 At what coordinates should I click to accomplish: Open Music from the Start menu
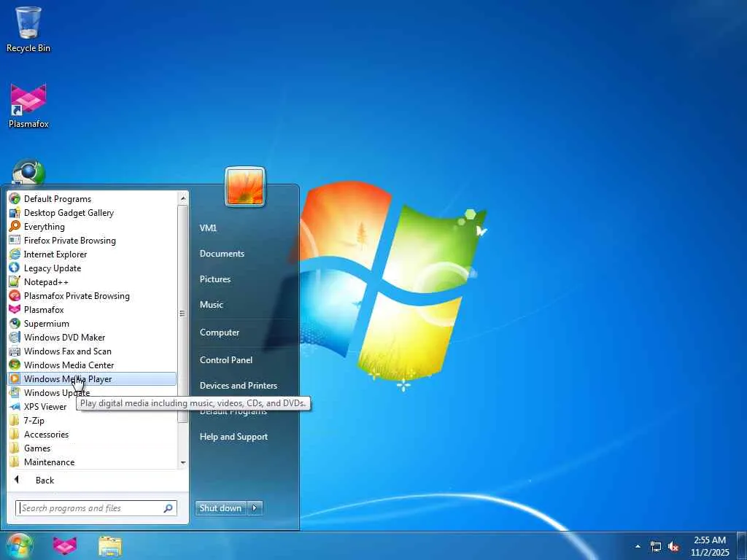211,304
